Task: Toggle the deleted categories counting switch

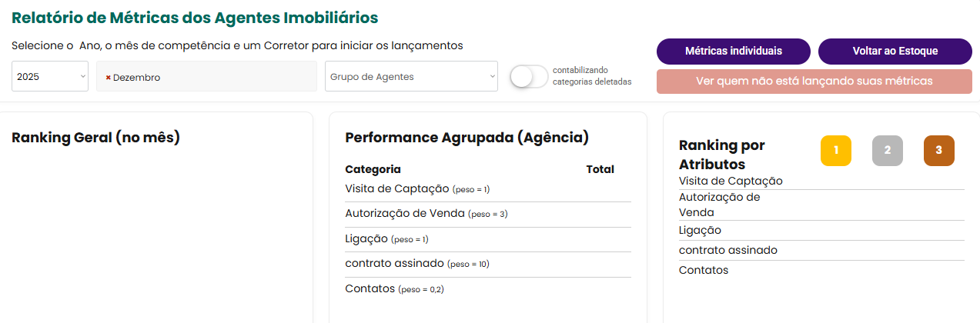Action: click(x=530, y=76)
